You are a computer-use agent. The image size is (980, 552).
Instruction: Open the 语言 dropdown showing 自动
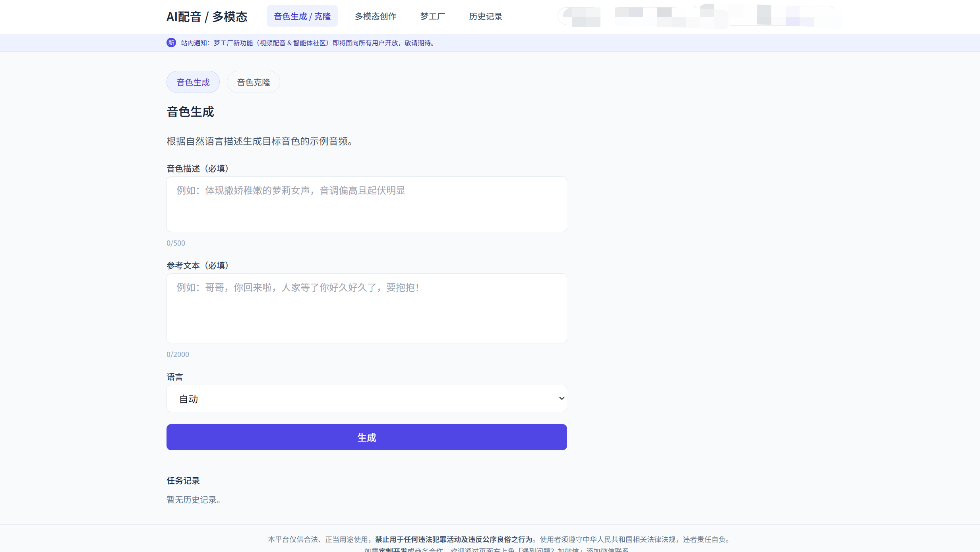click(x=366, y=398)
